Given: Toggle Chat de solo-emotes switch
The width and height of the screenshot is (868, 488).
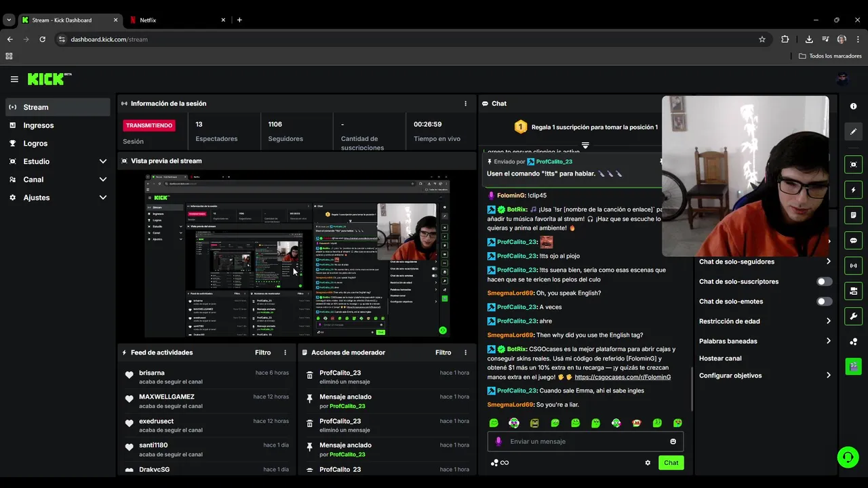Looking at the screenshot, I should (824, 302).
